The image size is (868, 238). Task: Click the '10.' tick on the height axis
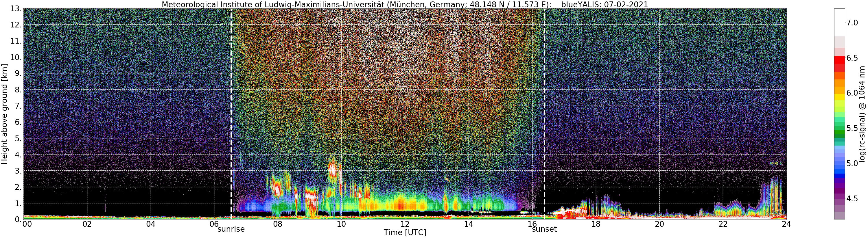pos(16,57)
